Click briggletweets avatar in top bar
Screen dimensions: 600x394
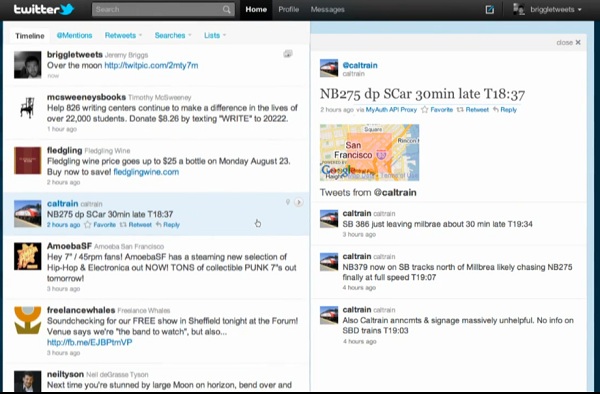click(518, 9)
